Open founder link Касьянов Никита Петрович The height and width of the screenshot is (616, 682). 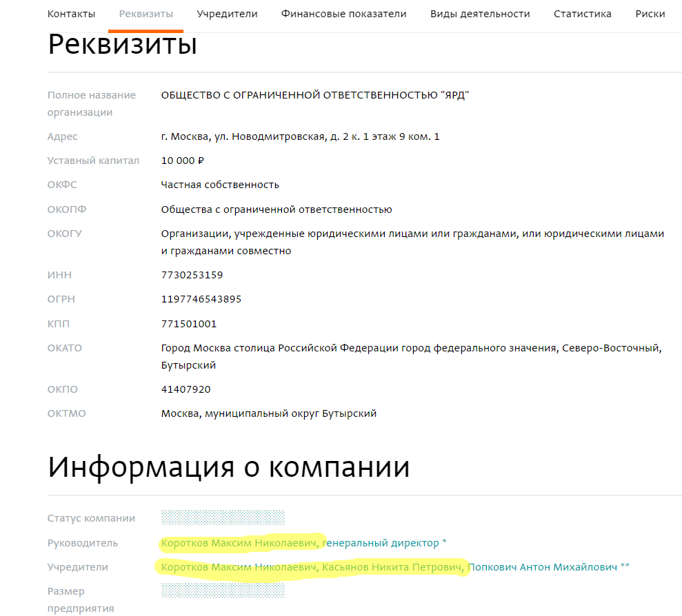pyautogui.click(x=393, y=567)
